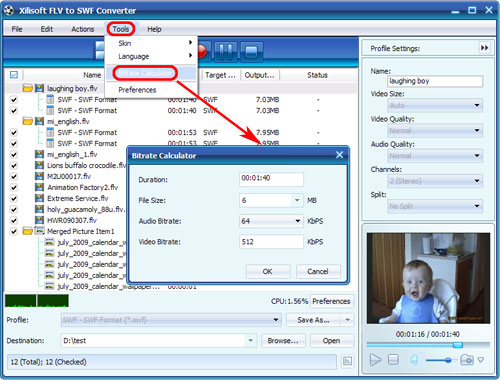500x380 pixels.
Task: Uncheck the mi_english_1.flv checkbox
Action: point(14,155)
